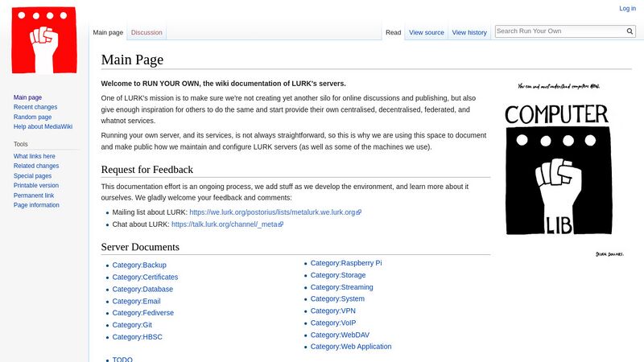
Task: Click the mailing list external link icon
Action: (359, 212)
